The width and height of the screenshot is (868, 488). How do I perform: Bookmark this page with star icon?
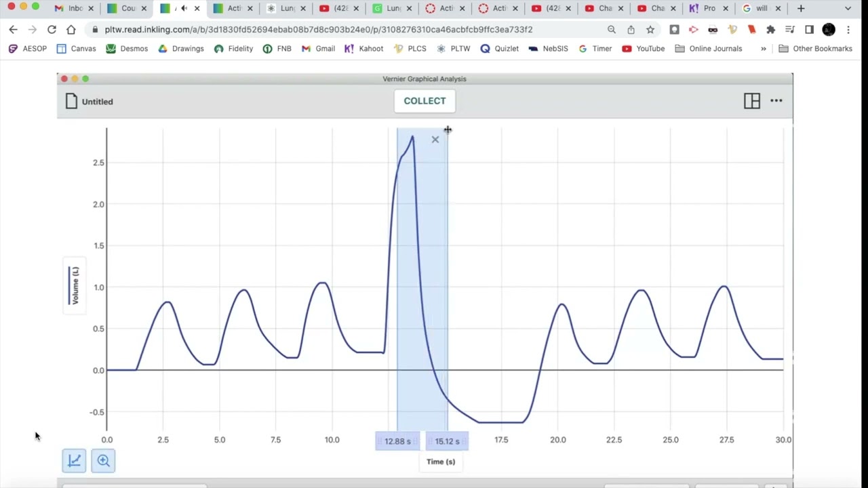click(650, 30)
